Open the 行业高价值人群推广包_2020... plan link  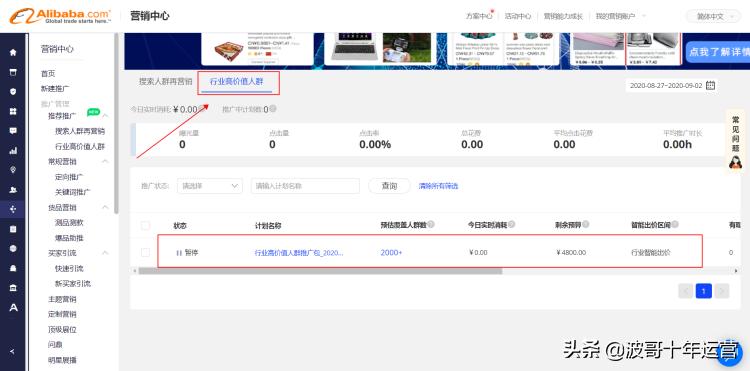[x=299, y=252]
